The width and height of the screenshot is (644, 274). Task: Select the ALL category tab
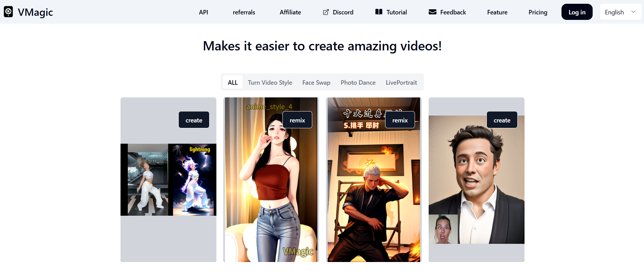coord(233,82)
